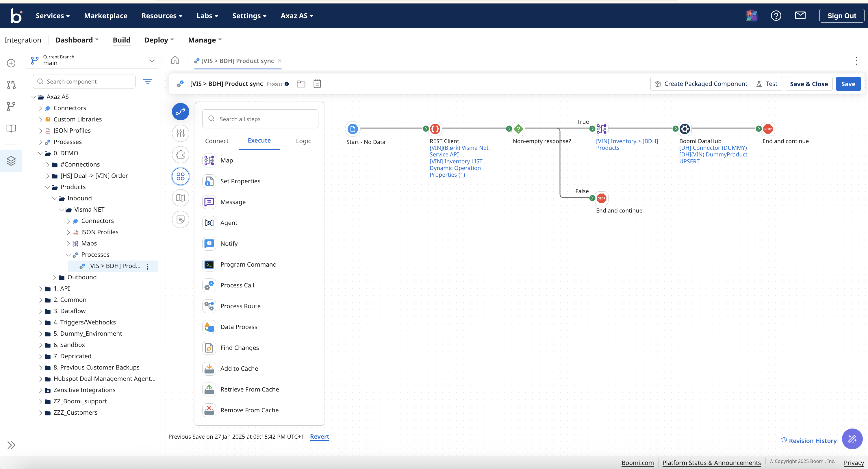Select the Boomi DataHub step icon
This screenshot has height=469, width=868.
tap(684, 128)
